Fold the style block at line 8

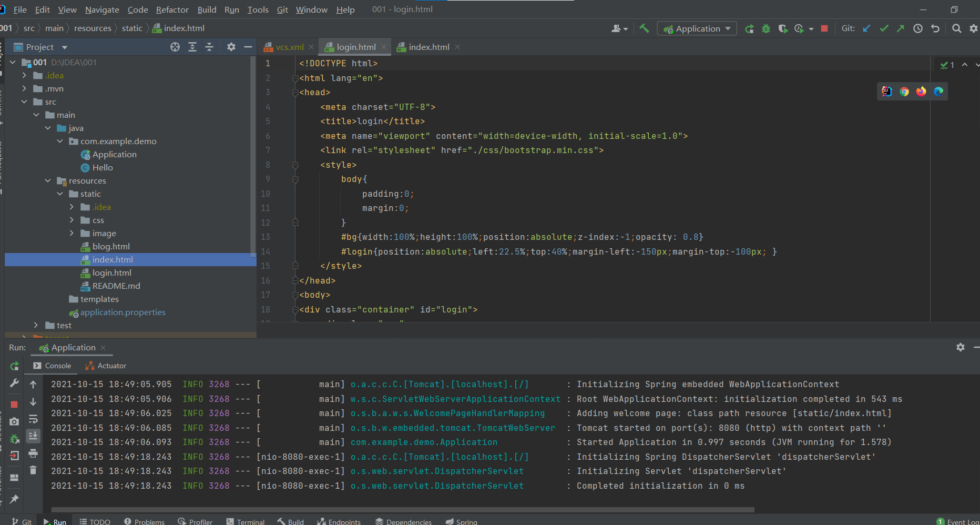(295, 165)
